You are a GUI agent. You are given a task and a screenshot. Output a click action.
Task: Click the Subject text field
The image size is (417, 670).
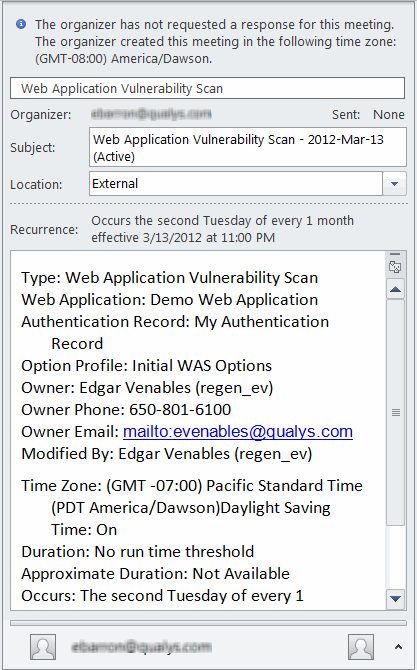click(x=248, y=147)
